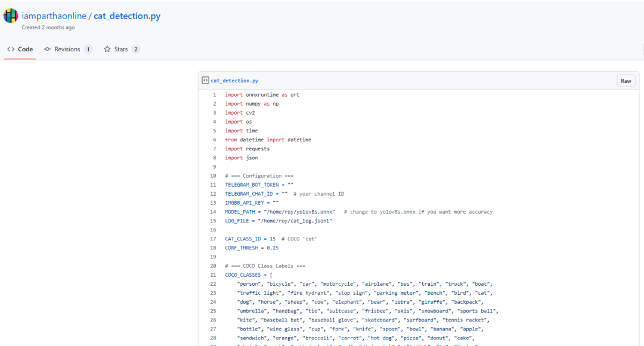The height and width of the screenshot is (346, 644).
Task: View the Raw file contents
Action: pyautogui.click(x=626, y=81)
